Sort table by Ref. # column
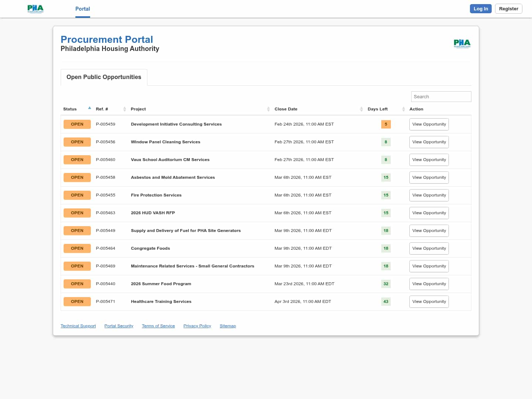This screenshot has height=399, width=532. coord(125,109)
